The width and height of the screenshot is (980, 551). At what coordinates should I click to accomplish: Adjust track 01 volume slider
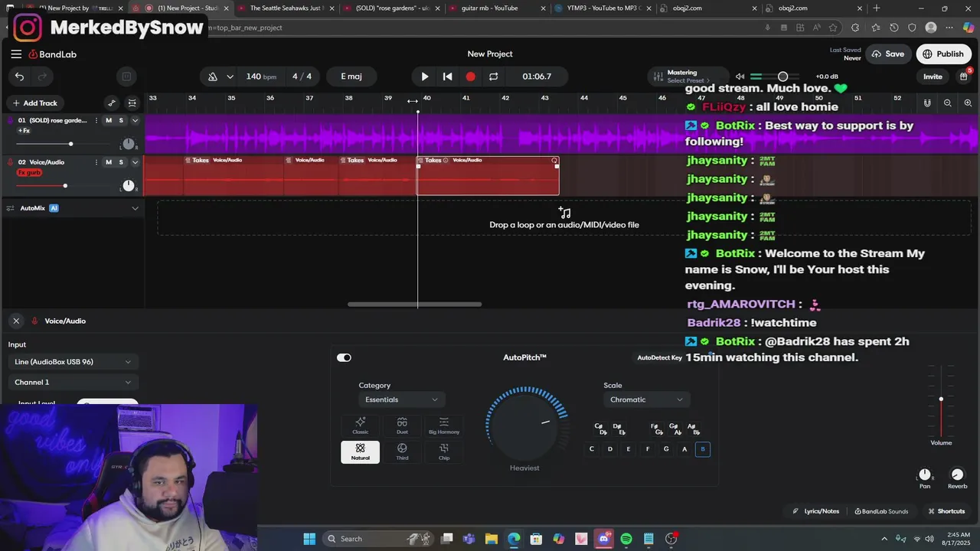tap(70, 144)
